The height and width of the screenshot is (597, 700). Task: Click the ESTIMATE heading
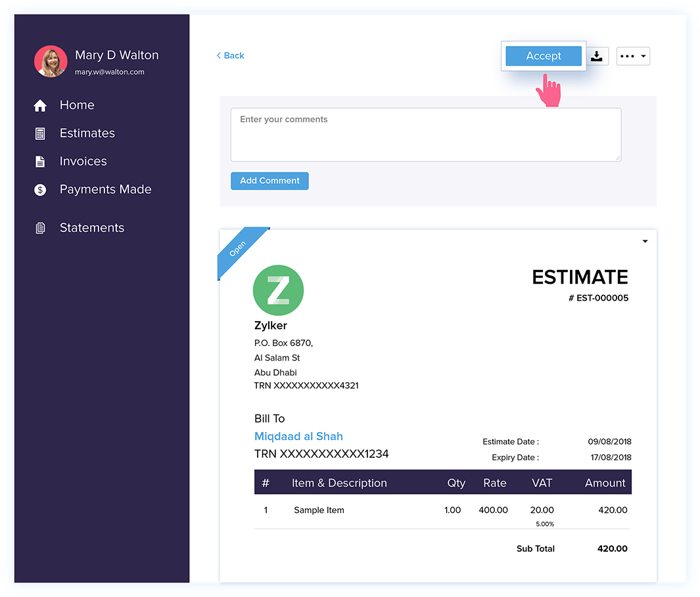(x=580, y=277)
